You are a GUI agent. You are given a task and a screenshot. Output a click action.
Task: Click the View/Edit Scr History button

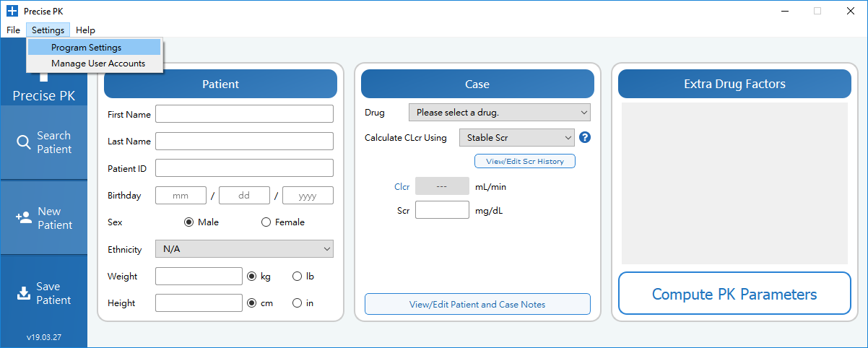524,161
